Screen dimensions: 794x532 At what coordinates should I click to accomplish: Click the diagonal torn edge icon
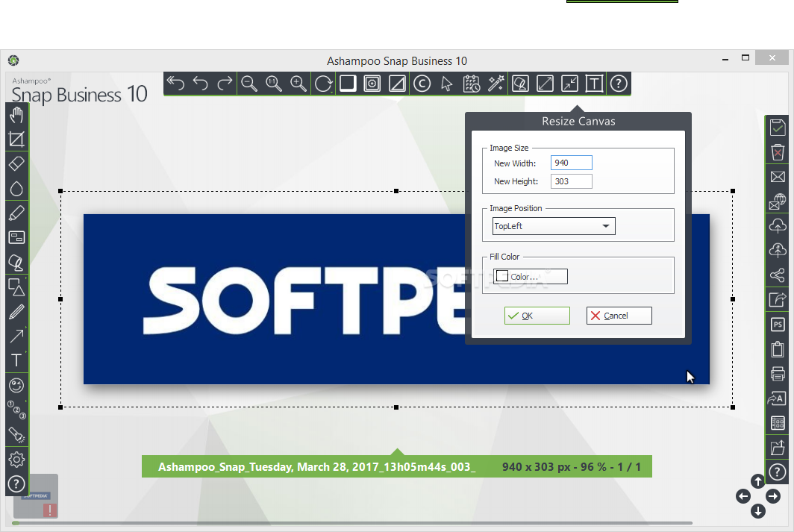[x=397, y=83]
